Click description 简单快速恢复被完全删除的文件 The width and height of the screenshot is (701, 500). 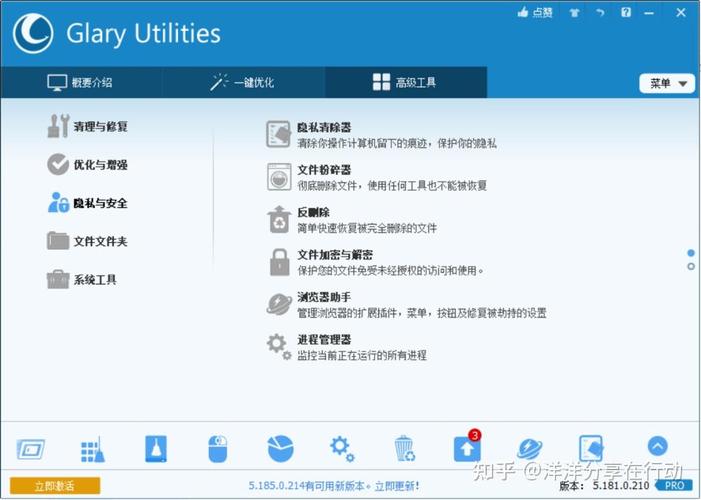(x=367, y=228)
